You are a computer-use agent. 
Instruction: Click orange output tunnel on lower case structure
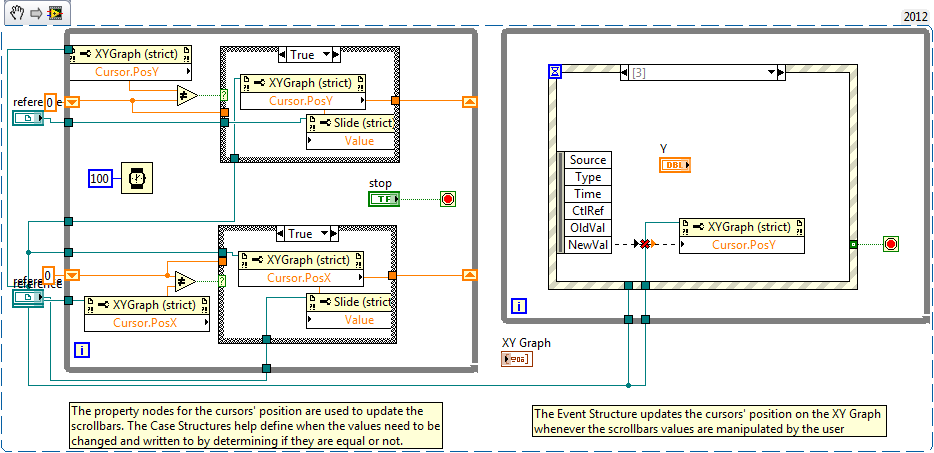coord(392,275)
